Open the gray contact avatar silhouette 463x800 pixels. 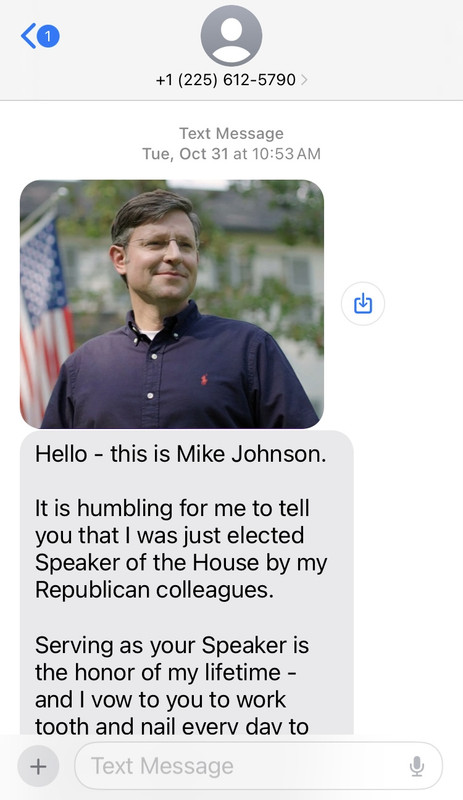point(231,35)
